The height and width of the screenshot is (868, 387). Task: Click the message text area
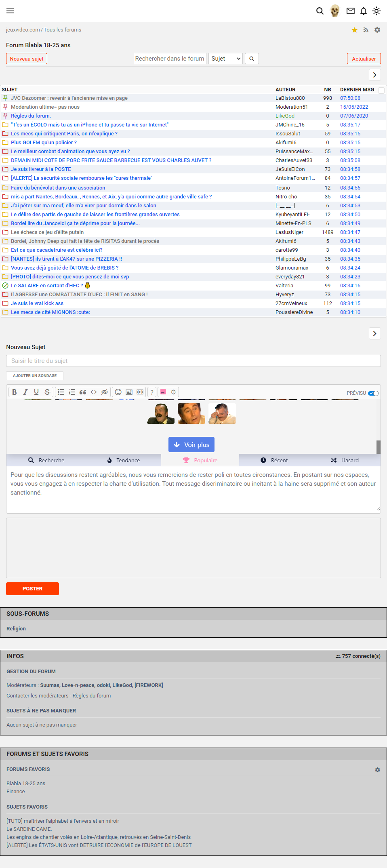point(193,490)
